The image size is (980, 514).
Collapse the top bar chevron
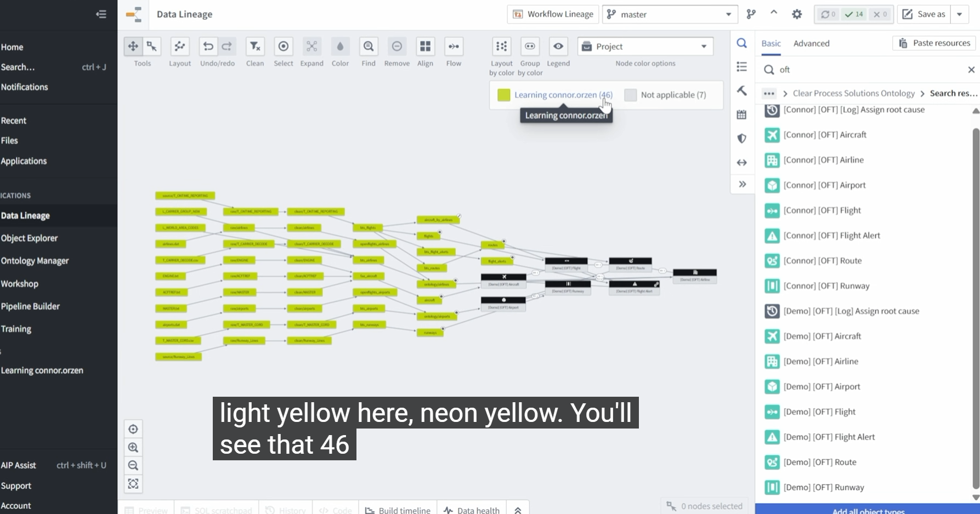pyautogui.click(x=774, y=13)
